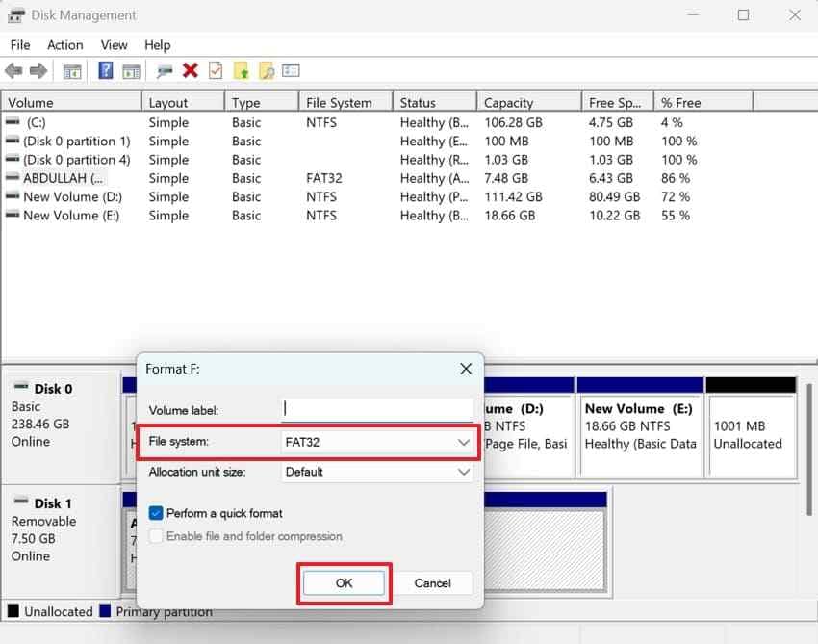Click the Properties checkmark sheet icon
This screenshot has height=644, width=818.
(x=216, y=70)
